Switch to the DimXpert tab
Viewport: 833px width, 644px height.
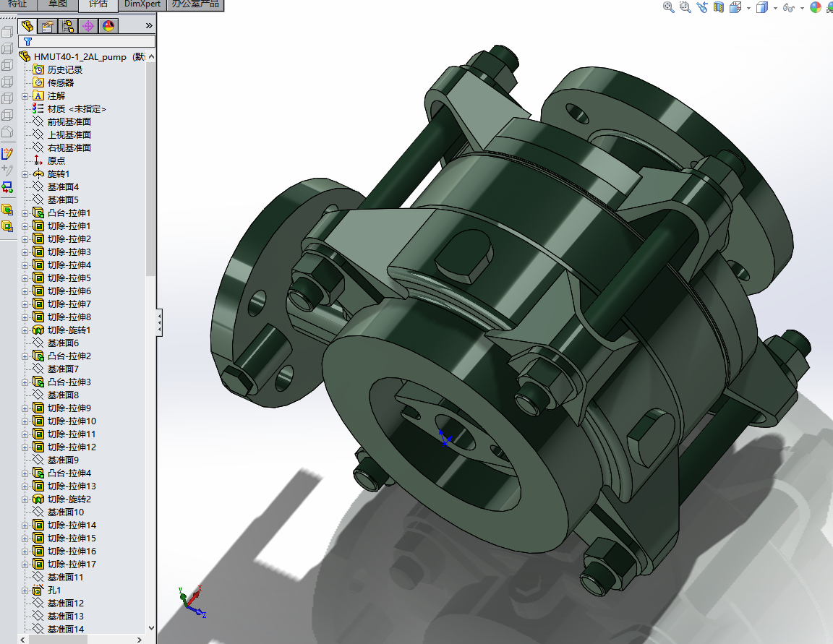(x=142, y=4)
